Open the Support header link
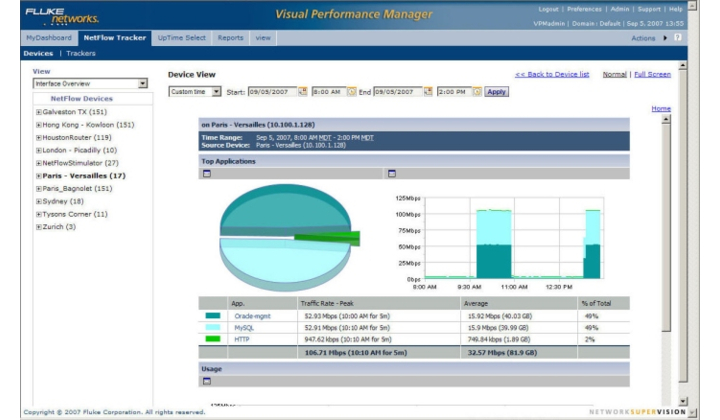The width and height of the screenshot is (720, 420). (649, 9)
